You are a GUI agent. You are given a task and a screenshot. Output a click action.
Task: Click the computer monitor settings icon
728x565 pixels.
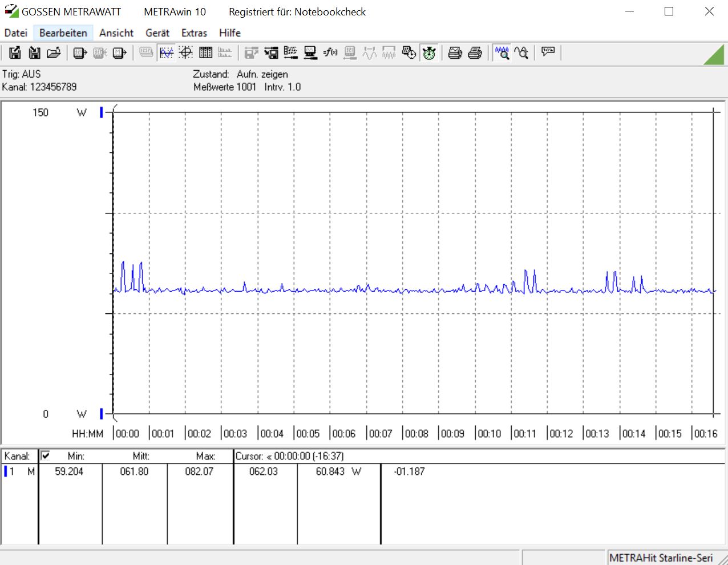click(x=310, y=53)
